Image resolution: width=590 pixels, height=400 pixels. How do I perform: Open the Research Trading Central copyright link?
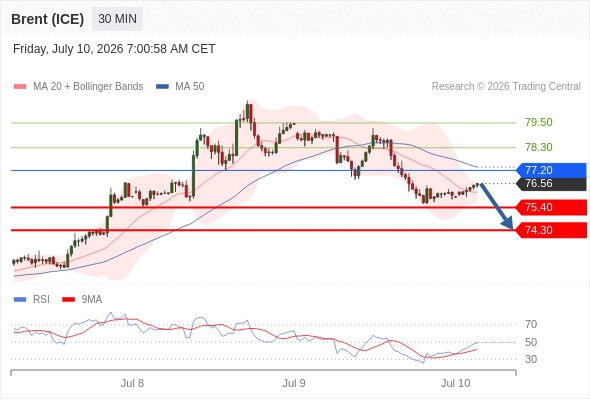click(506, 87)
